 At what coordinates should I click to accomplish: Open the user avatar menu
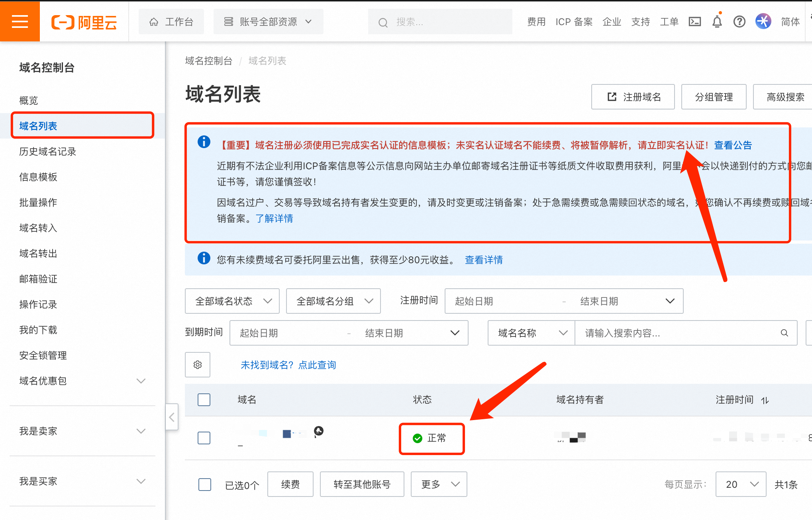click(x=763, y=21)
